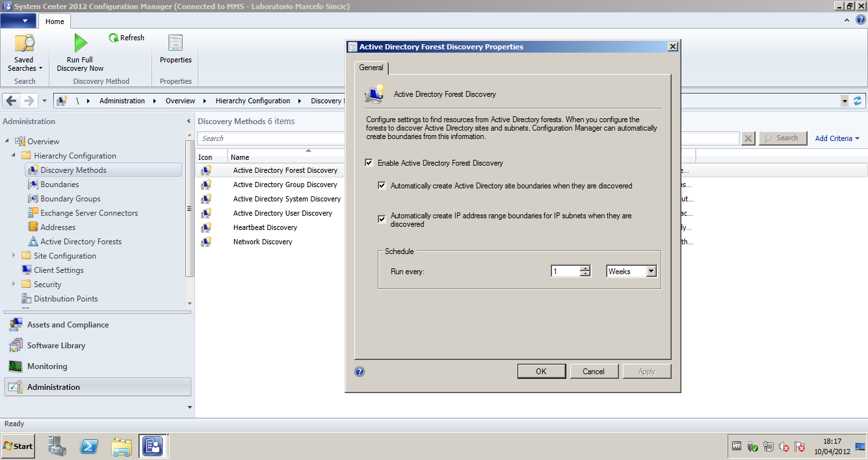Toggle Enable Active Directory Forest Discovery
This screenshot has height=460, width=868.
tap(369, 163)
